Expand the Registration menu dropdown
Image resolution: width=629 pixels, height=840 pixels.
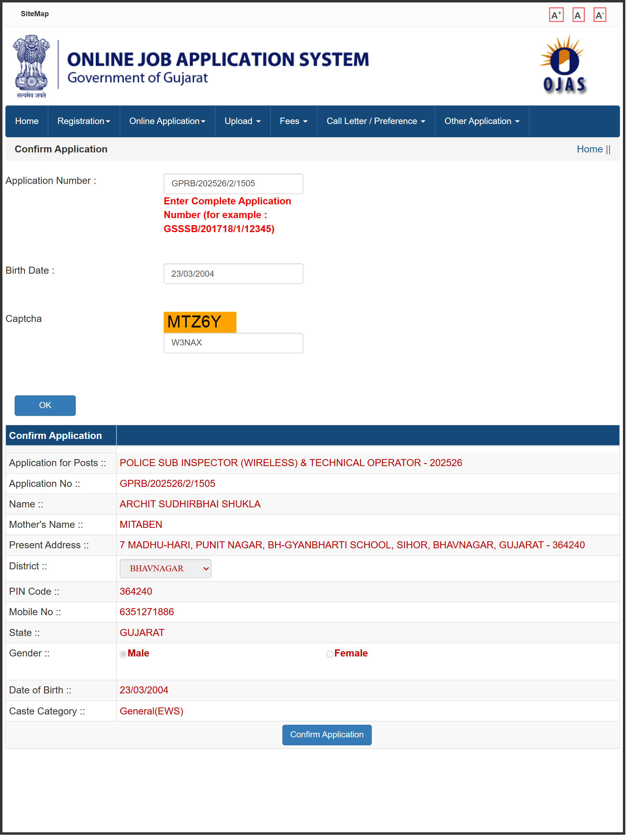[x=84, y=121]
